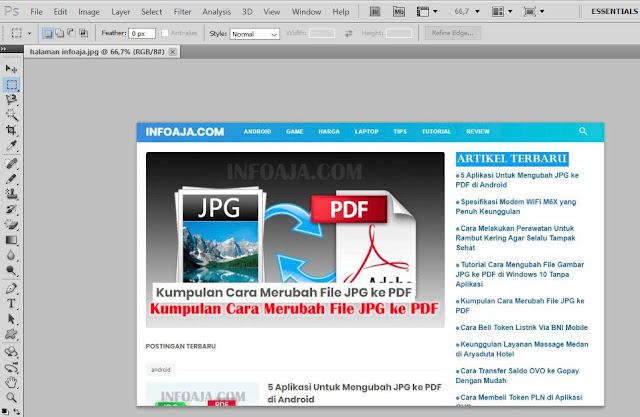This screenshot has height=417, width=640.
Task: Choose Add to selection mode
Action: pyautogui.click(x=60, y=33)
